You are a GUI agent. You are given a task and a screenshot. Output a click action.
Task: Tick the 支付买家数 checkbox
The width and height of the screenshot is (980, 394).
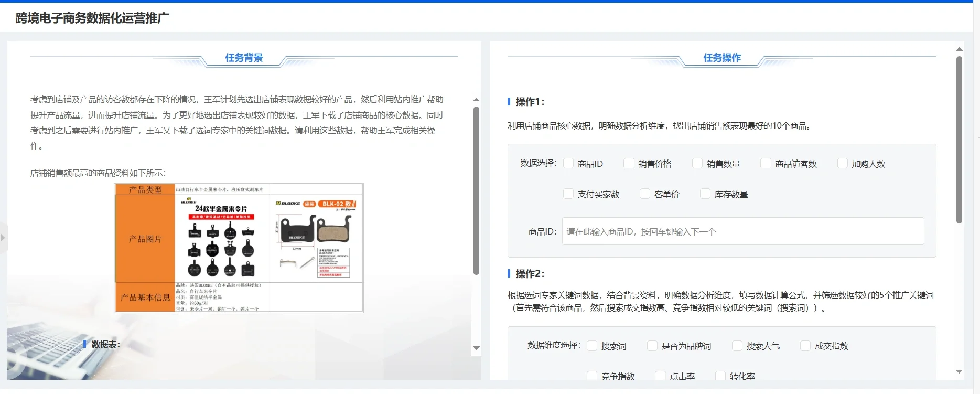click(568, 194)
